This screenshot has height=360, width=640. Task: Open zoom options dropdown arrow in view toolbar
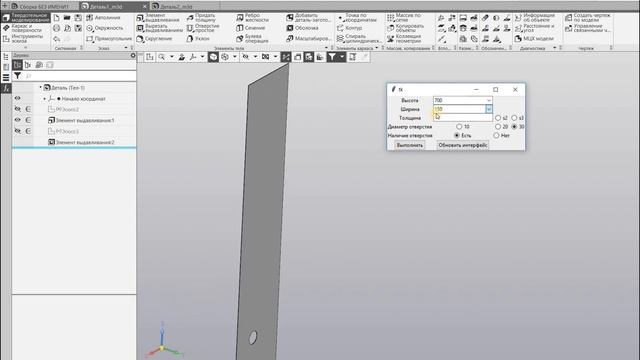point(172,57)
